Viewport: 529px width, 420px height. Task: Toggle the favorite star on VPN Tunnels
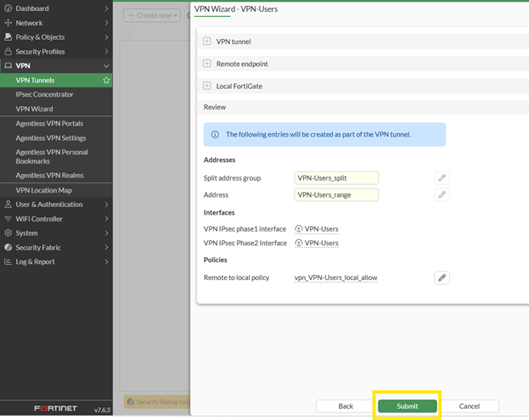pos(106,81)
